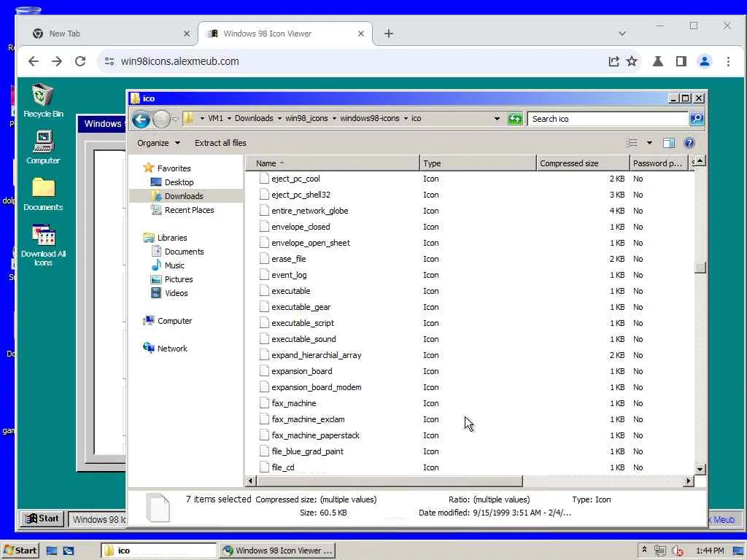This screenshot has width=747, height=560.
Task: Click Extract all files
Action: 220,143
